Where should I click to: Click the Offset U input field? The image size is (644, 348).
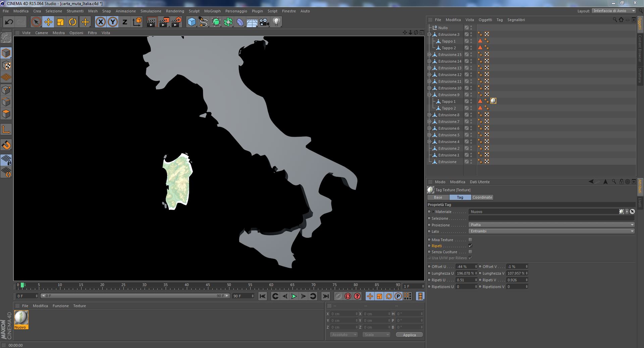click(465, 267)
